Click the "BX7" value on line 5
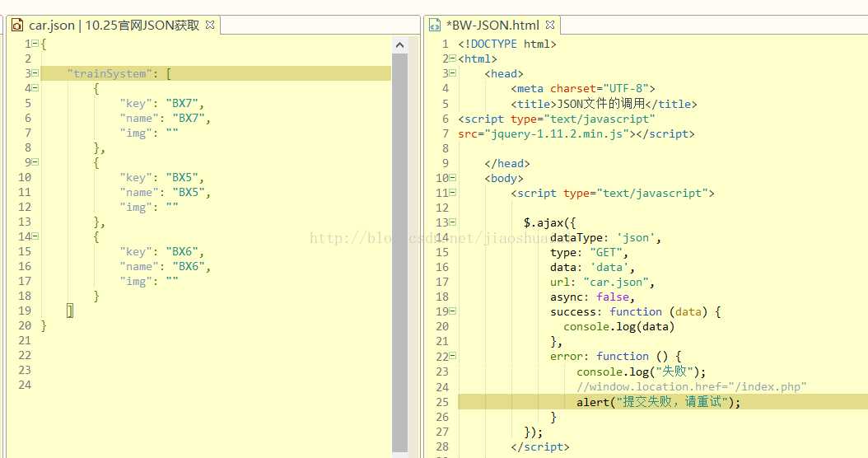 181,103
